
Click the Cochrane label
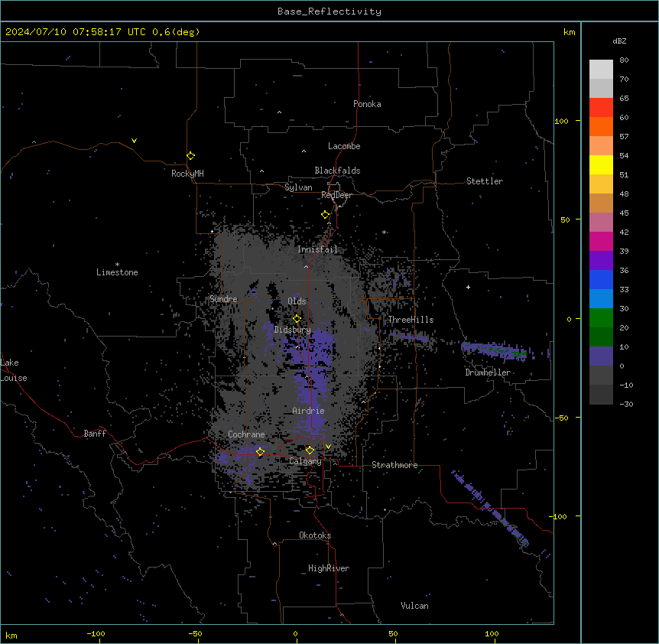pos(246,434)
